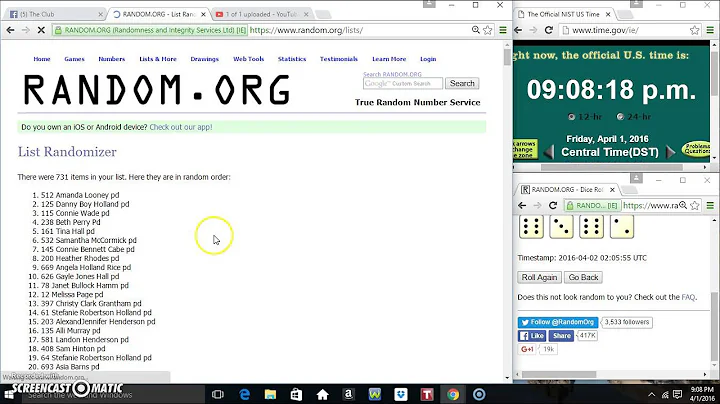
Task: Close the Dice Roller tab
Action: (612, 190)
